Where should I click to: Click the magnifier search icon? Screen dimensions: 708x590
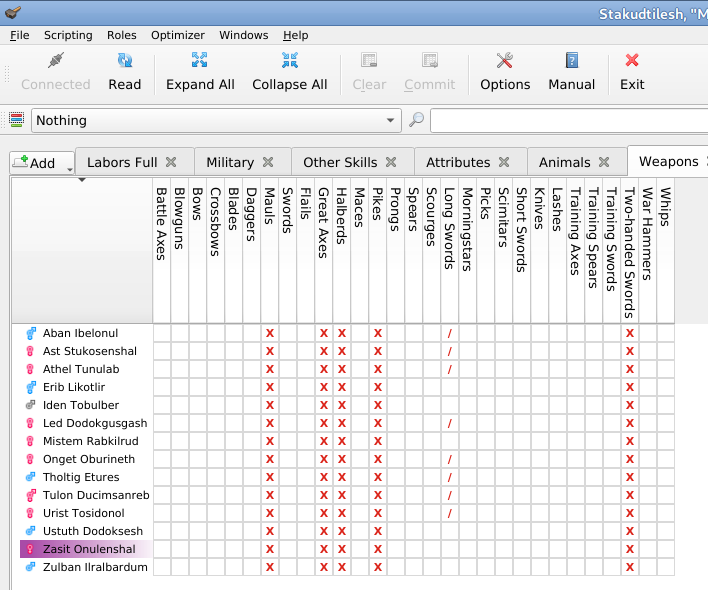coord(417,121)
